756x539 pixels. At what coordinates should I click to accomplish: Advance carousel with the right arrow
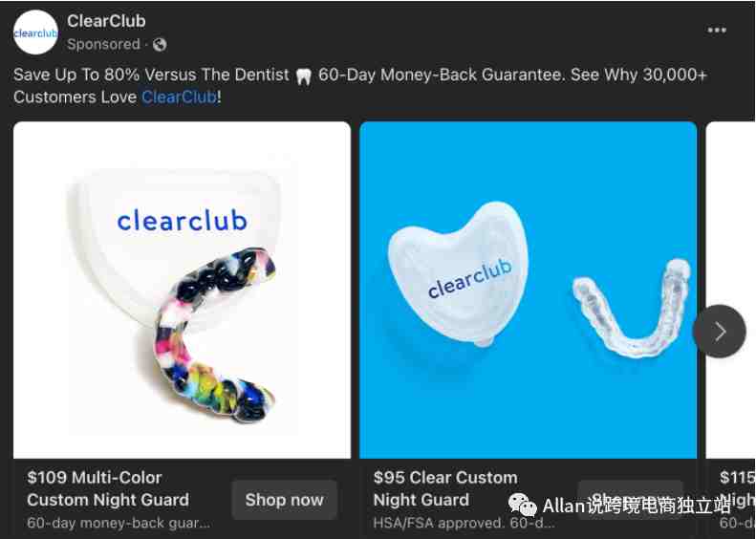tap(720, 332)
